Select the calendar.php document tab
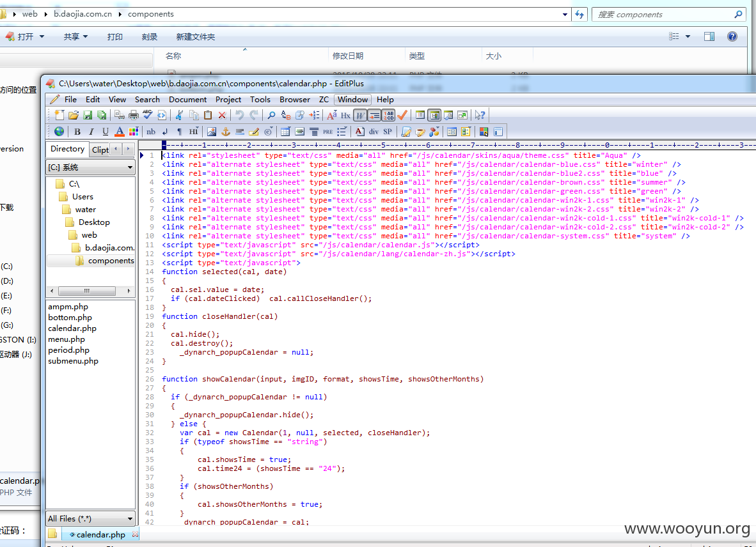The width and height of the screenshot is (756, 547). [x=100, y=534]
